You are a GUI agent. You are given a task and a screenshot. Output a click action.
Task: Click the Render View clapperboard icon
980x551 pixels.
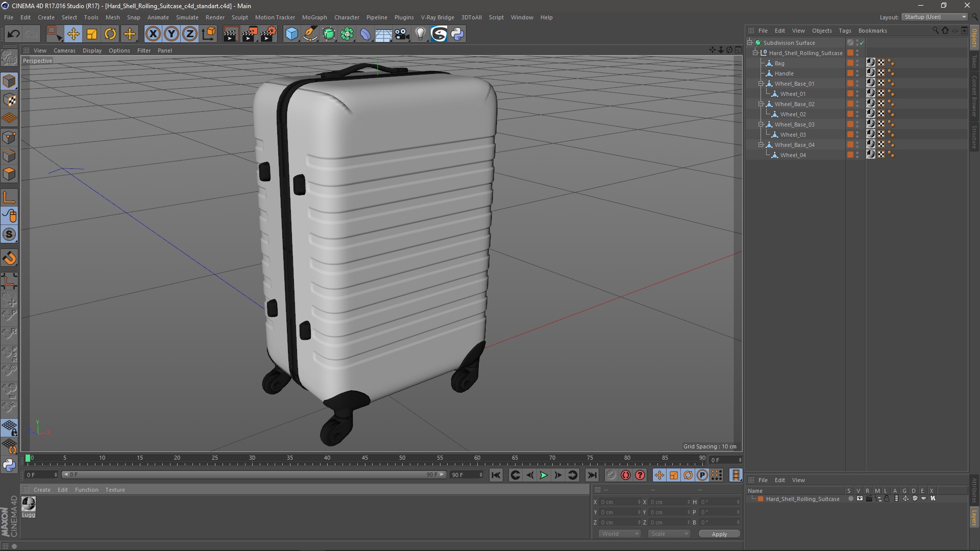tap(231, 34)
